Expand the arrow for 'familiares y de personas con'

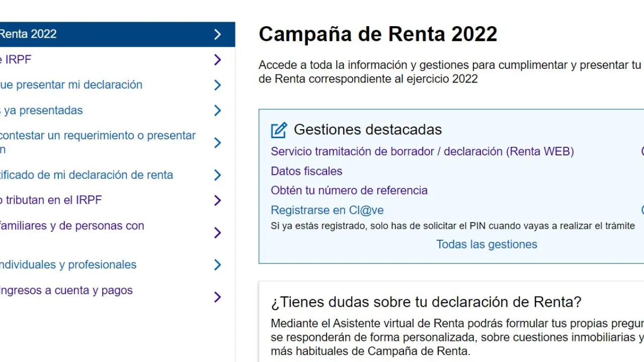click(x=217, y=233)
